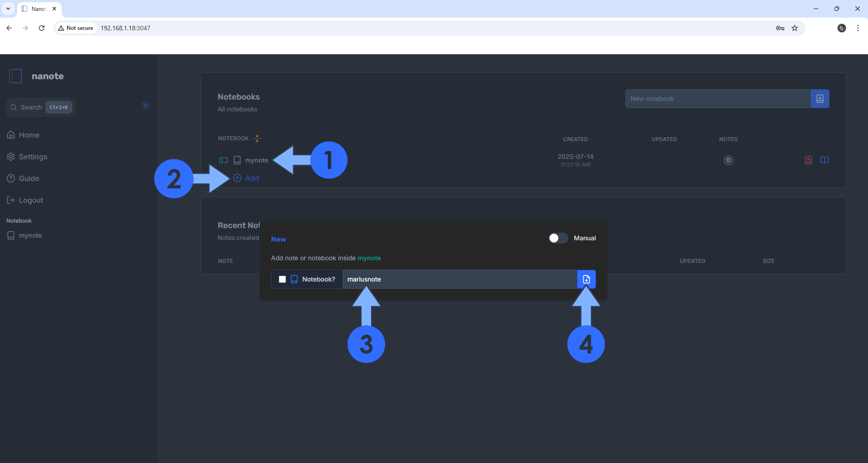
Task: Click the SIZE column header
Action: click(768, 261)
